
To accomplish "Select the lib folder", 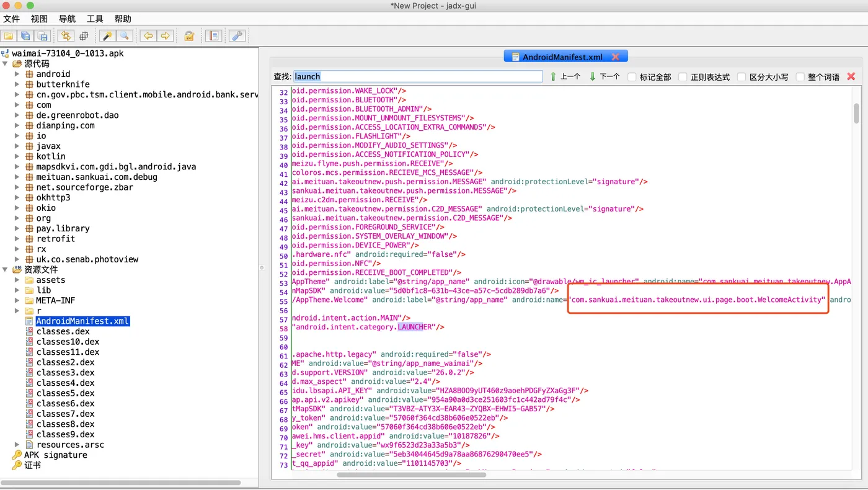I will [x=43, y=290].
